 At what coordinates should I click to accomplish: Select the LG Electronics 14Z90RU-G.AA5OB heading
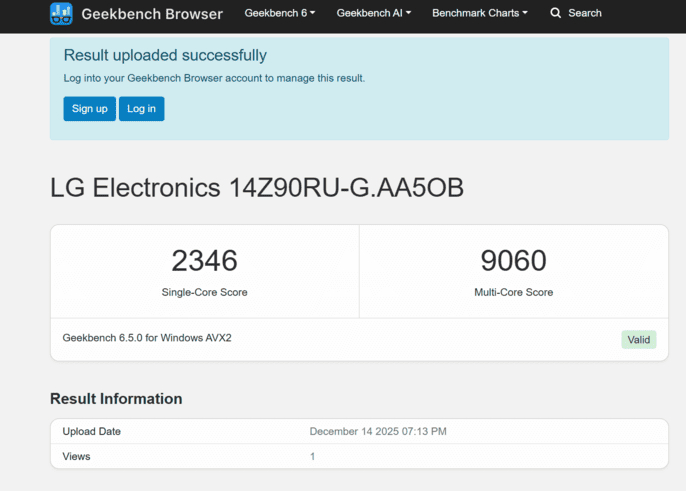click(x=257, y=188)
